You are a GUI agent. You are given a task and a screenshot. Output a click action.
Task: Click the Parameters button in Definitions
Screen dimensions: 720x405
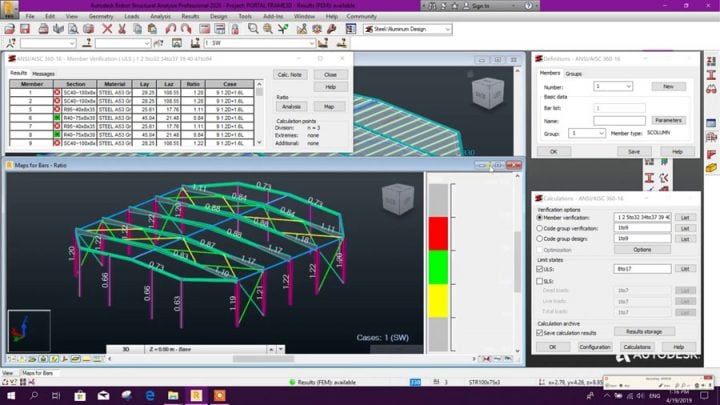668,120
